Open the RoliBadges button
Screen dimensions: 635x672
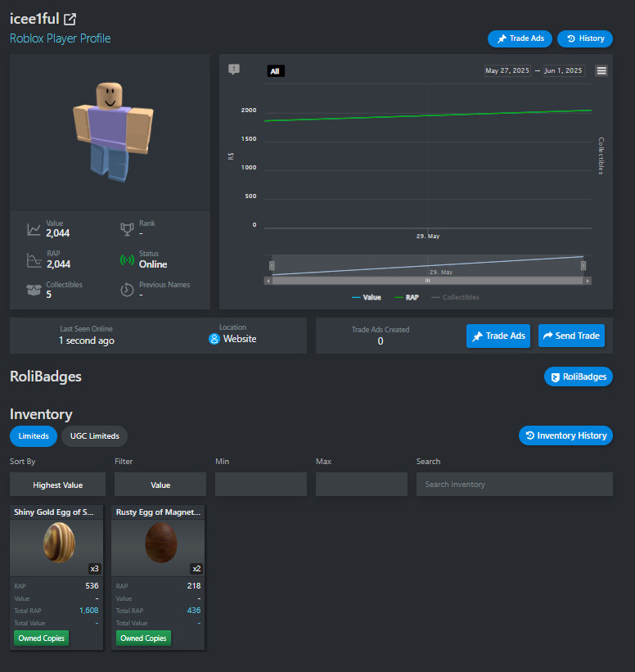pyautogui.click(x=579, y=377)
